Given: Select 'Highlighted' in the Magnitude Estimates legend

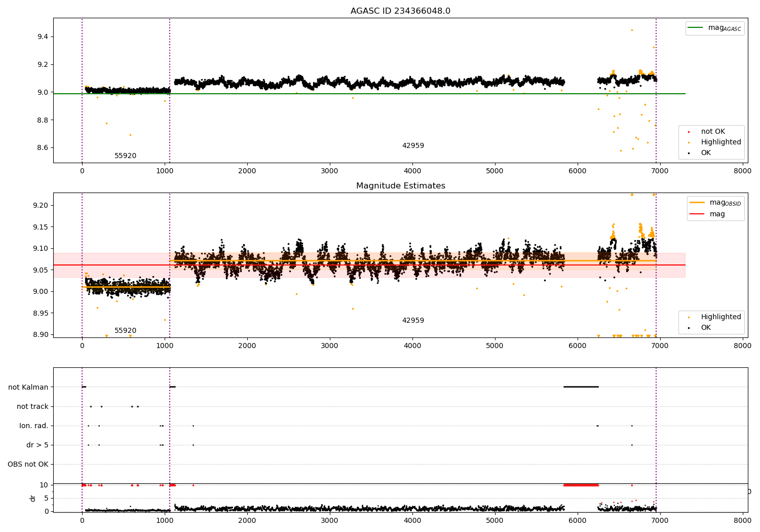Looking at the screenshot, I should pos(721,317).
